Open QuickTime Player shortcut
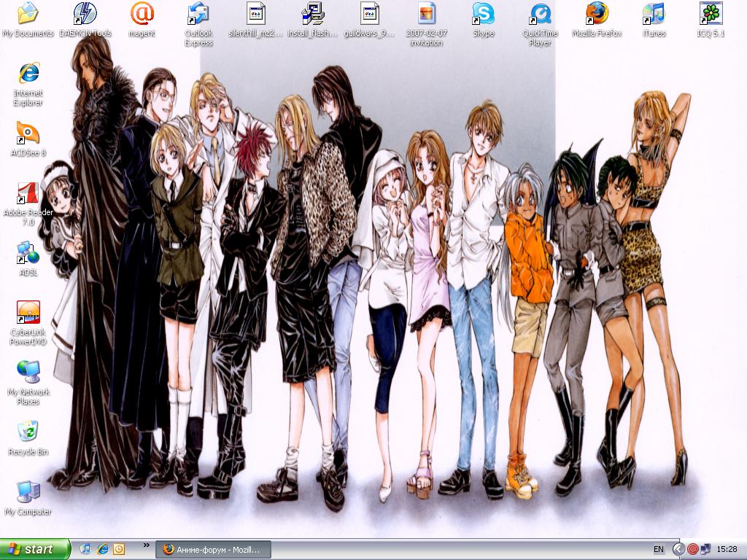747x560 pixels. click(x=541, y=25)
